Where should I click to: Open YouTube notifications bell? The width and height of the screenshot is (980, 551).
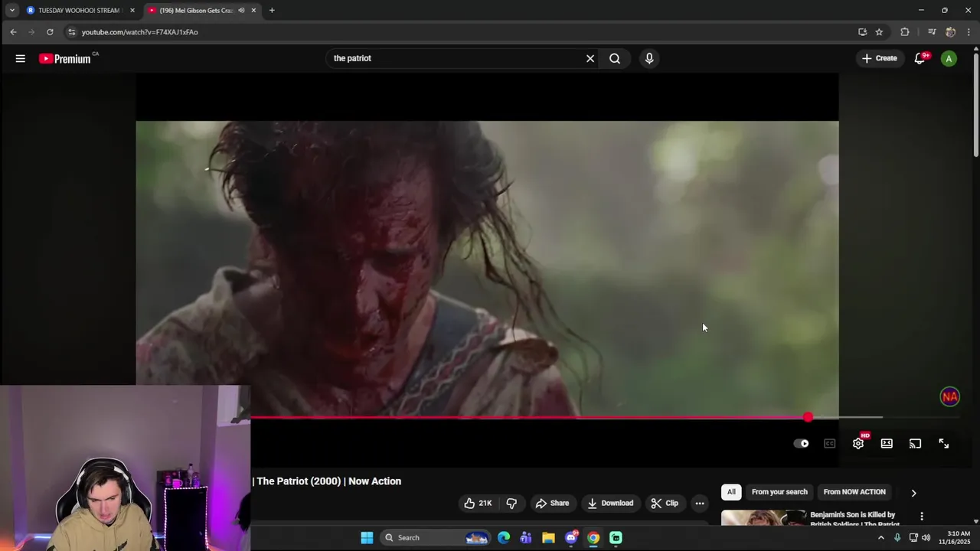click(x=920, y=58)
